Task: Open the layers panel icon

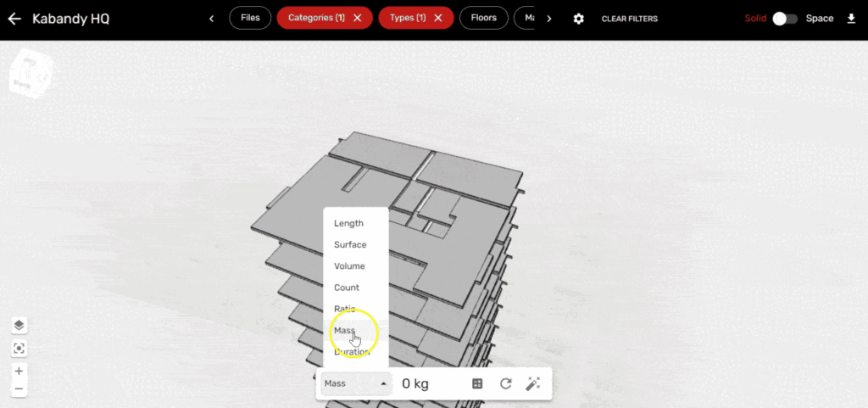Action: pos(19,326)
